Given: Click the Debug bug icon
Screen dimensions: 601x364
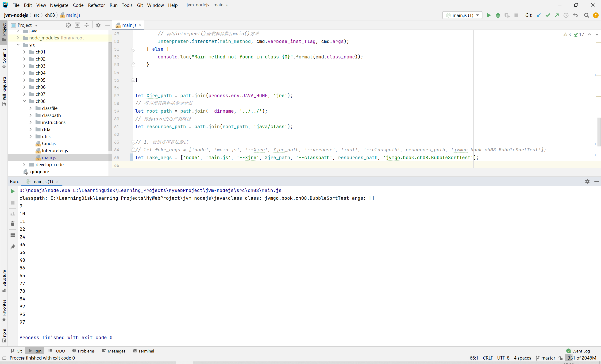Looking at the screenshot, I should pos(498,15).
